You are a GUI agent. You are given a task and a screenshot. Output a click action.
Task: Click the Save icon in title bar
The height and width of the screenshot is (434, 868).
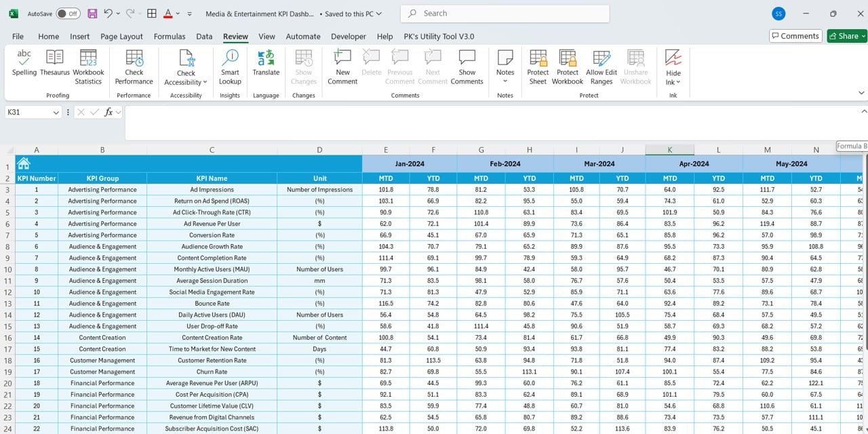point(92,14)
